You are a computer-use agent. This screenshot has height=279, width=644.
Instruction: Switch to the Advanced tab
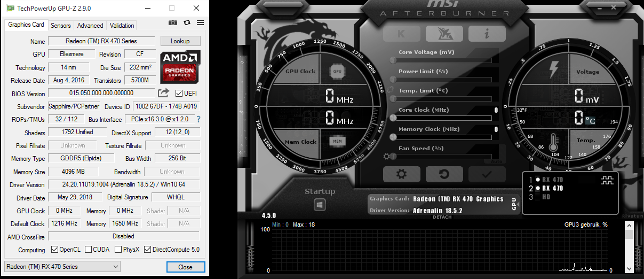(90, 25)
